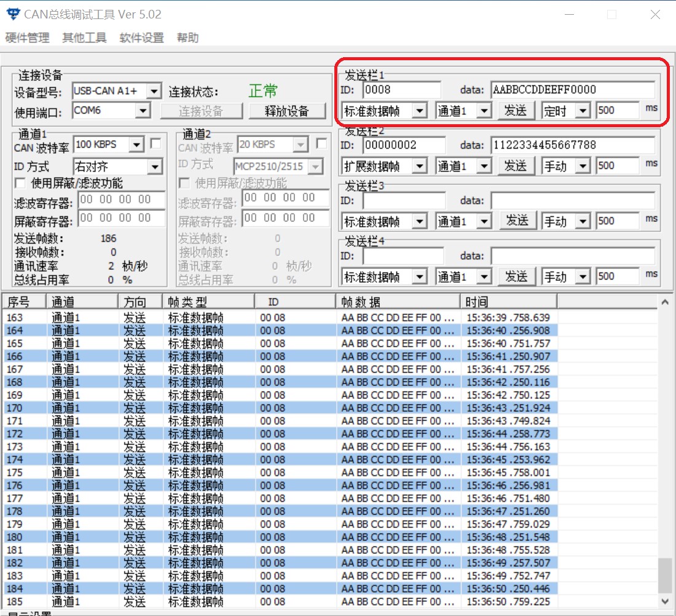Click 发送 button in 发送栏1
The height and width of the screenshot is (616, 676).
pyautogui.click(x=516, y=111)
